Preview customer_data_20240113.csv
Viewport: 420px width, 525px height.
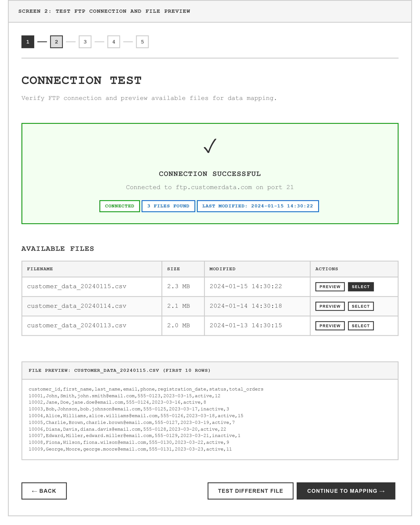pos(330,326)
